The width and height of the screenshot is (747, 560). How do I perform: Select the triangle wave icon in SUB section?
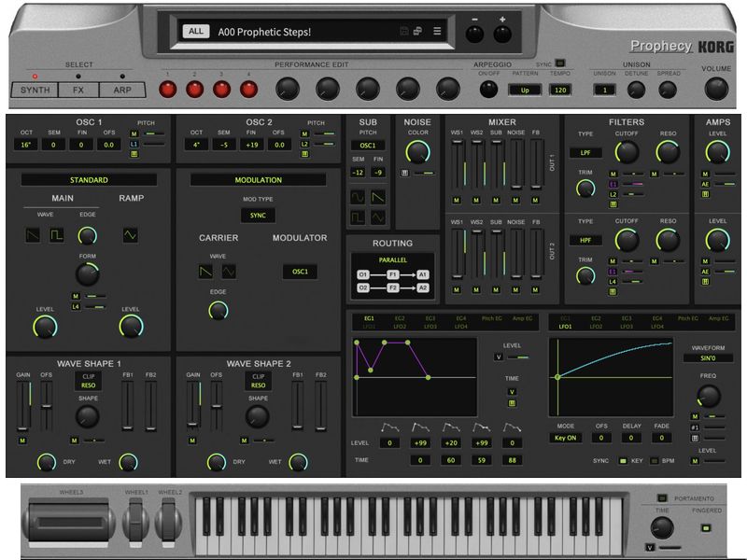378,217
